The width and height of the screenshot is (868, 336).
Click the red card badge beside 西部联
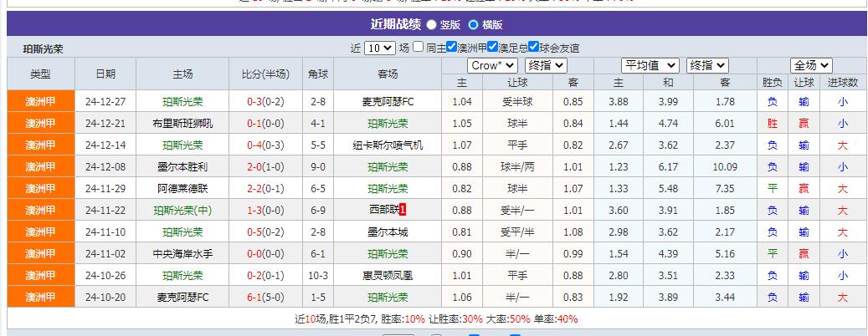(403, 210)
